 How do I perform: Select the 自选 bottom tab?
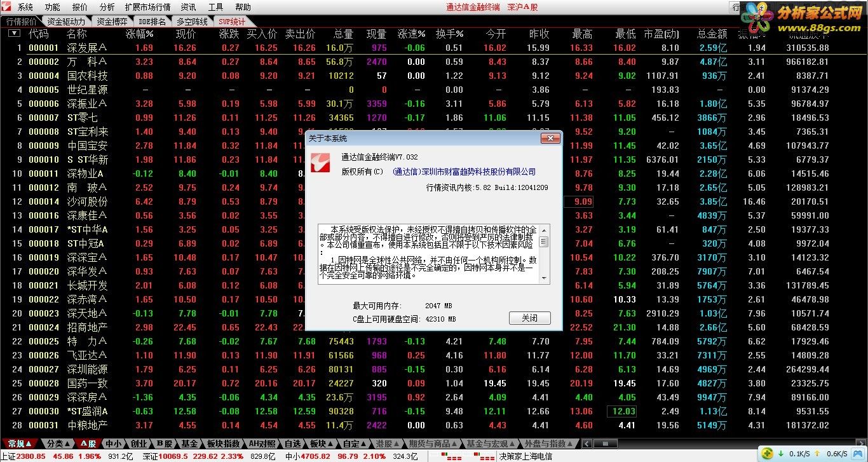click(x=292, y=444)
